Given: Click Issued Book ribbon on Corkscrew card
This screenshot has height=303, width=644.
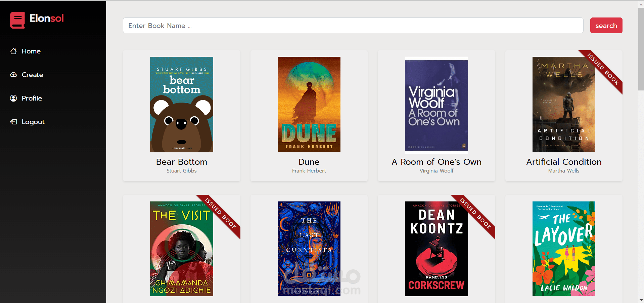Looking at the screenshot, I should click(x=476, y=214).
